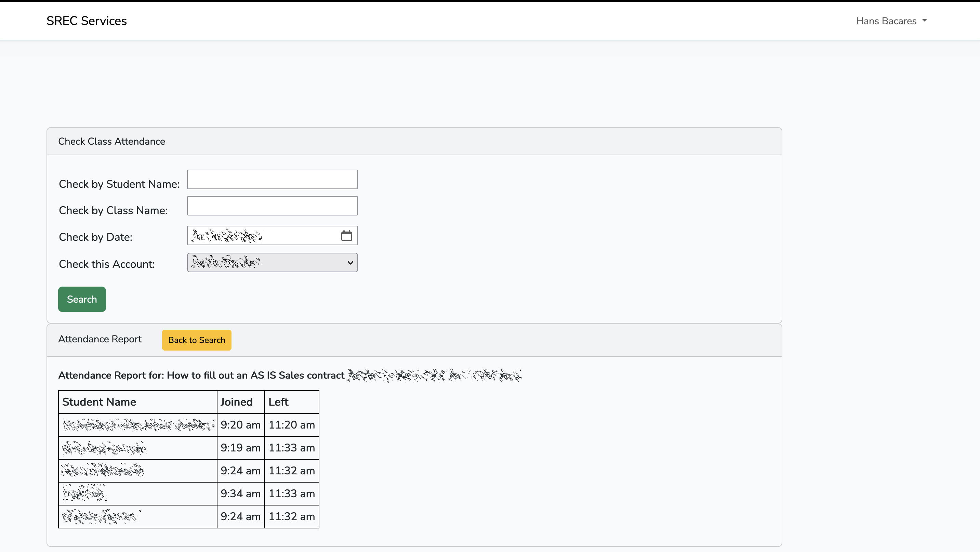Viewport: 980px width, 552px height.
Task: Go to SREC Services home link
Action: coord(87,21)
